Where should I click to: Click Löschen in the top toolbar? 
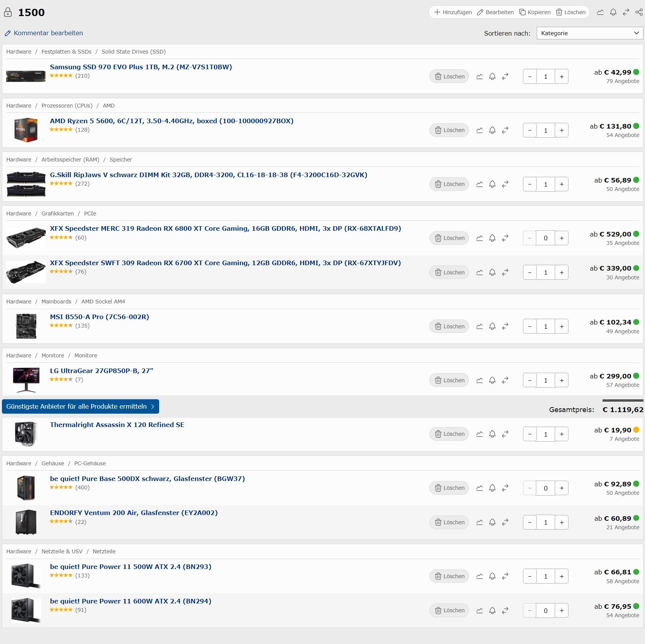(x=571, y=12)
